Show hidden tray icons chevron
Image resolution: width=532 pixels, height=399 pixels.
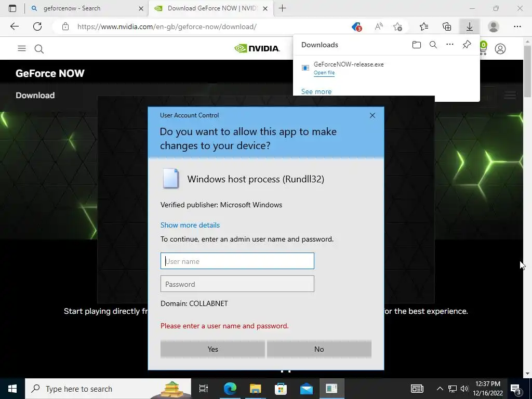[440, 389]
